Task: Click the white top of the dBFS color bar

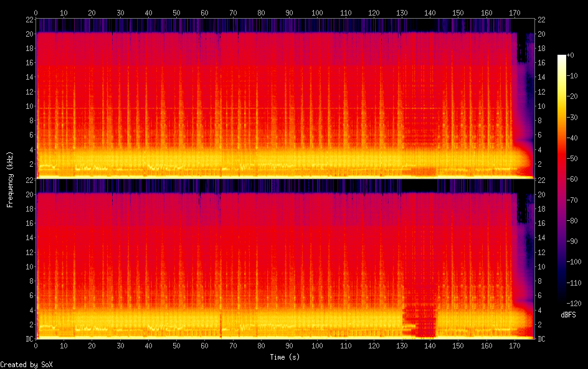Action: point(562,57)
